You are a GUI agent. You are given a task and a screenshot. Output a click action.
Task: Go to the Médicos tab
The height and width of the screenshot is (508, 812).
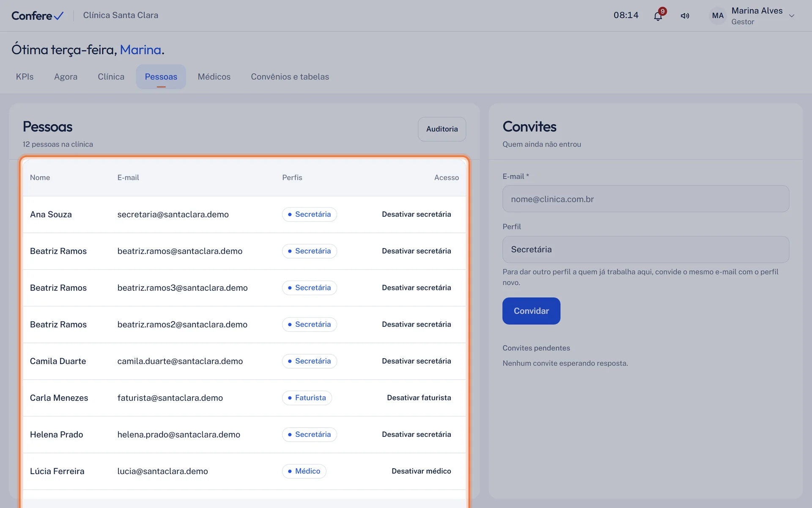tap(214, 77)
